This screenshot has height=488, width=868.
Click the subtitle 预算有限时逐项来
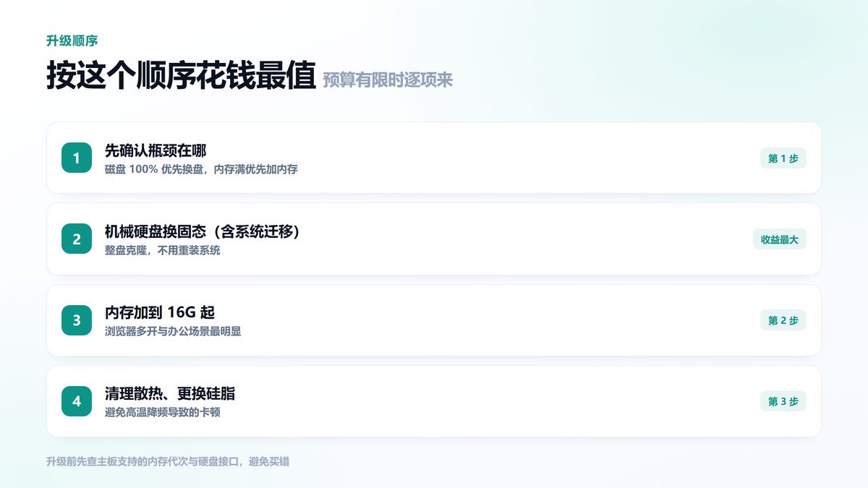point(388,80)
